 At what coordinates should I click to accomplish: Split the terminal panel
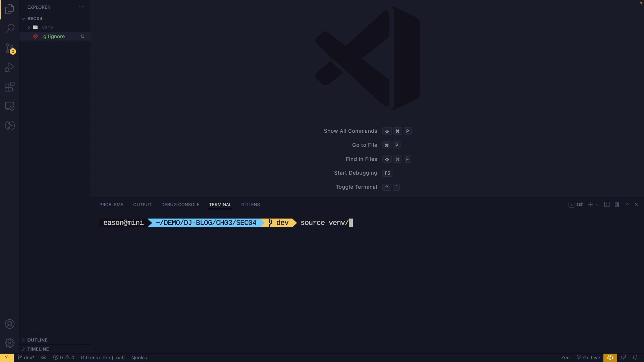coord(606,204)
